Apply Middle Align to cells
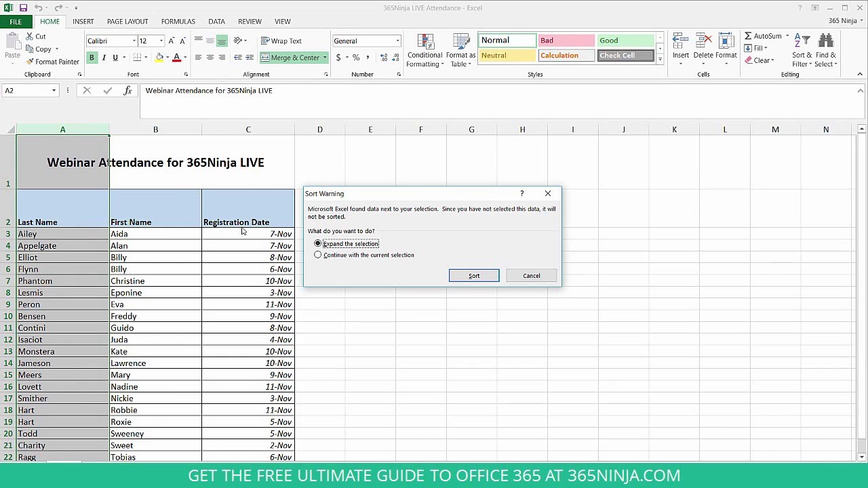Viewport: 868px width, 488px height. [x=210, y=41]
